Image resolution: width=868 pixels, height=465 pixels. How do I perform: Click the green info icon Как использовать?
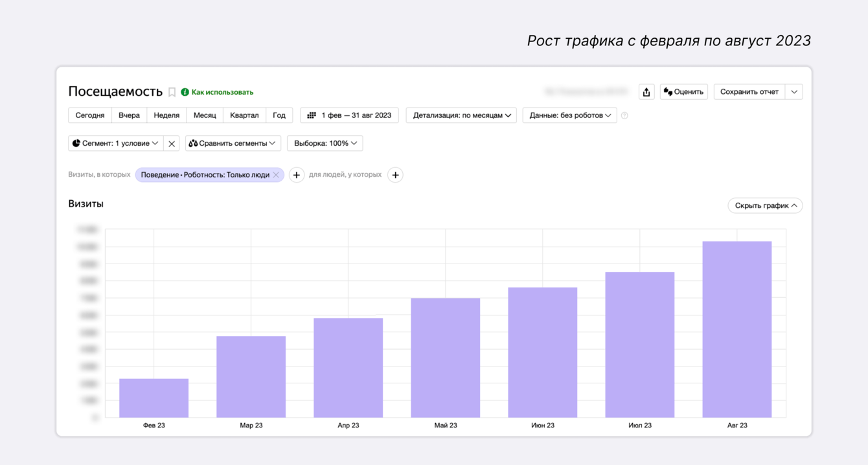(185, 93)
